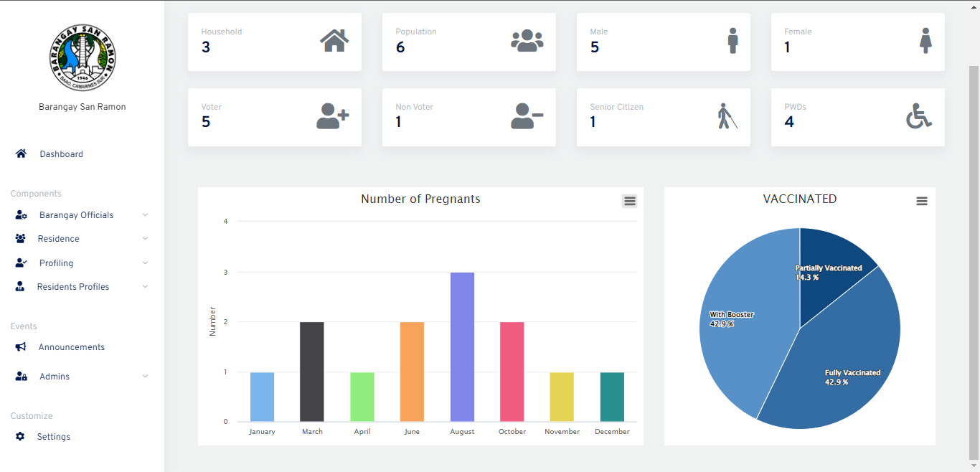This screenshot has height=472, width=980.
Task: Open the VACCINATED chart hamburger menu
Action: (922, 201)
